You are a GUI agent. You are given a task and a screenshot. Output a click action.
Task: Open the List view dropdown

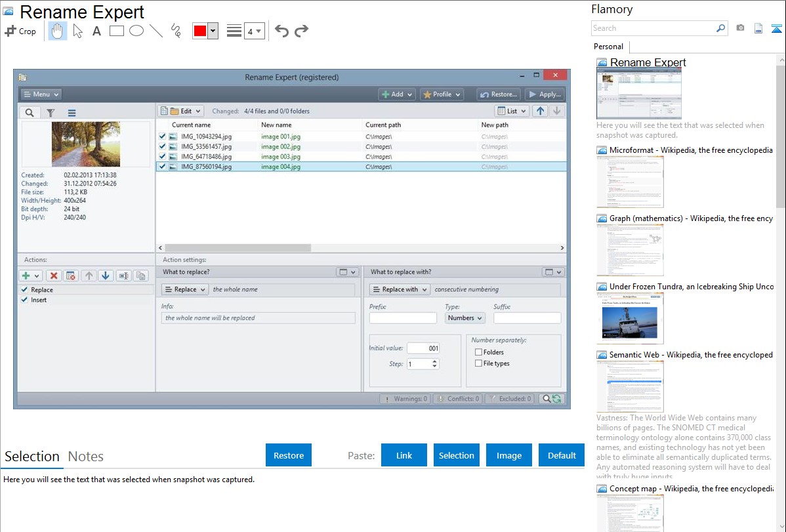pyautogui.click(x=512, y=111)
